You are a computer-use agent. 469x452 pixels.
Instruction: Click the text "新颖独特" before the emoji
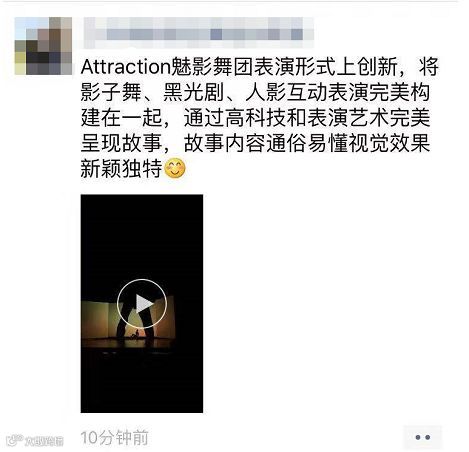tap(121, 169)
